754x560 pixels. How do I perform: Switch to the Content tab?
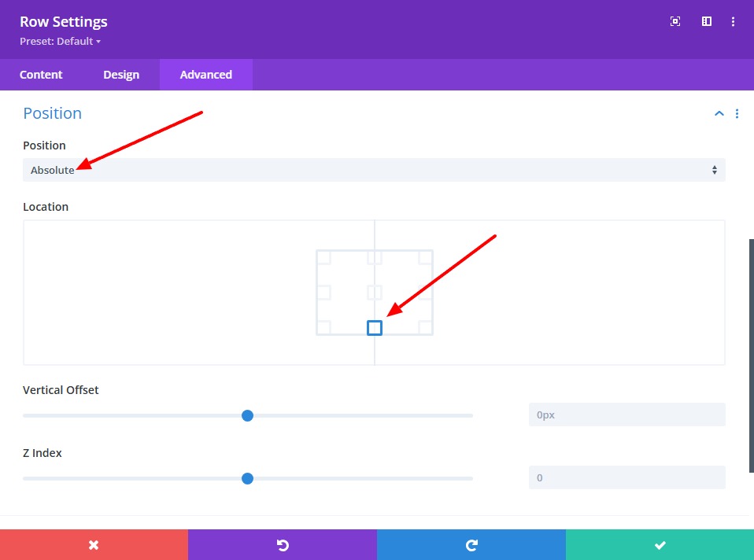click(x=41, y=75)
